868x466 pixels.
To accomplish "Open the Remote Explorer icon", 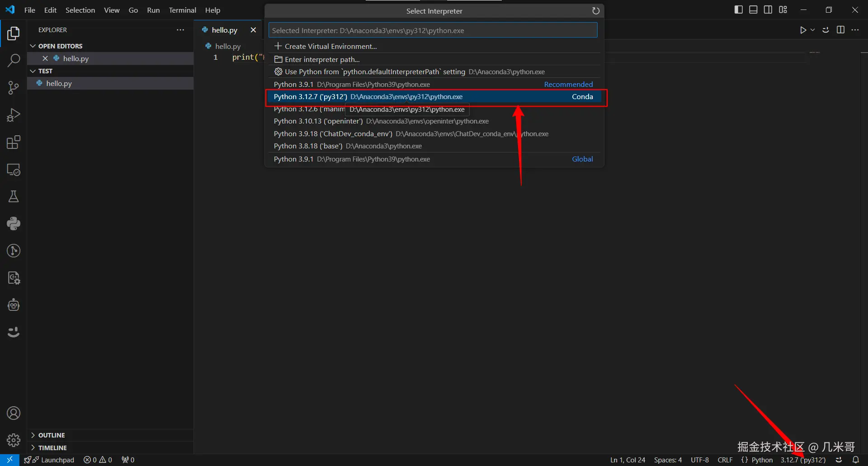I will 14,170.
